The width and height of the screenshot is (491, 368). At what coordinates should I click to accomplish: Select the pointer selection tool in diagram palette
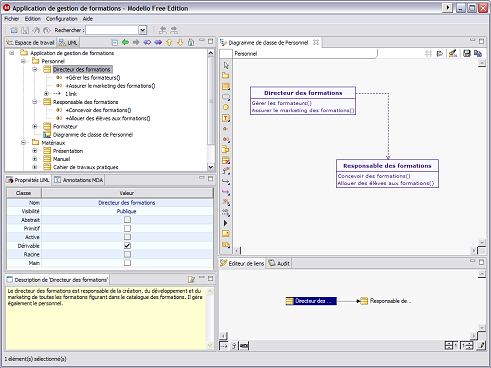tap(226, 65)
